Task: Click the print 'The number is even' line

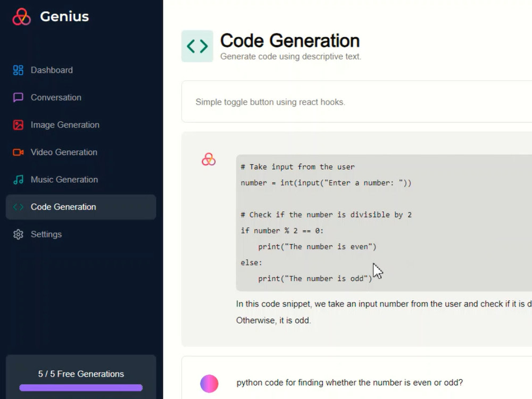Action: click(317, 247)
